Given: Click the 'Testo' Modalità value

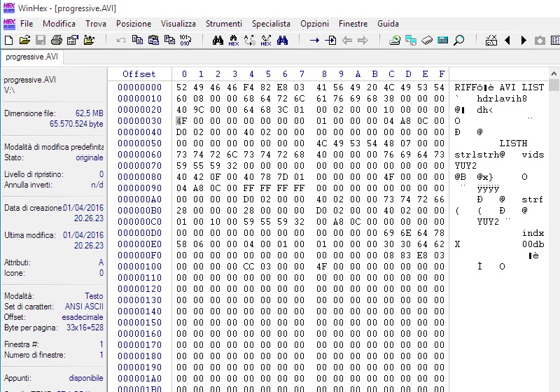Looking at the screenshot, I should click(x=94, y=296).
